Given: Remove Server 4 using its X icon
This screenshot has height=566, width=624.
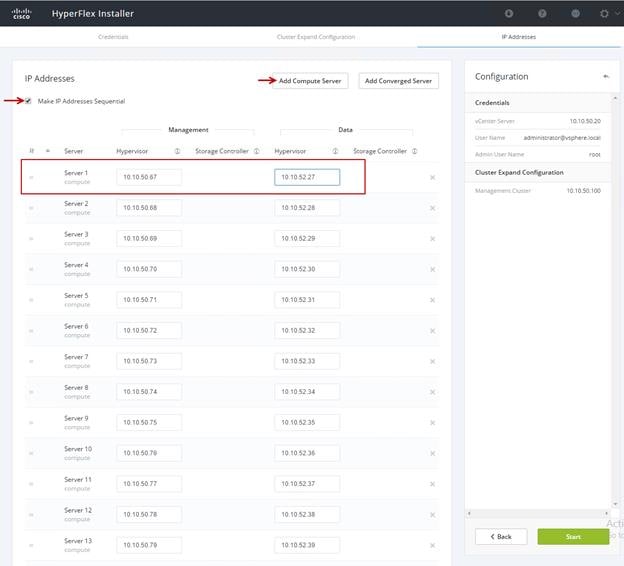Looking at the screenshot, I should [x=433, y=269].
